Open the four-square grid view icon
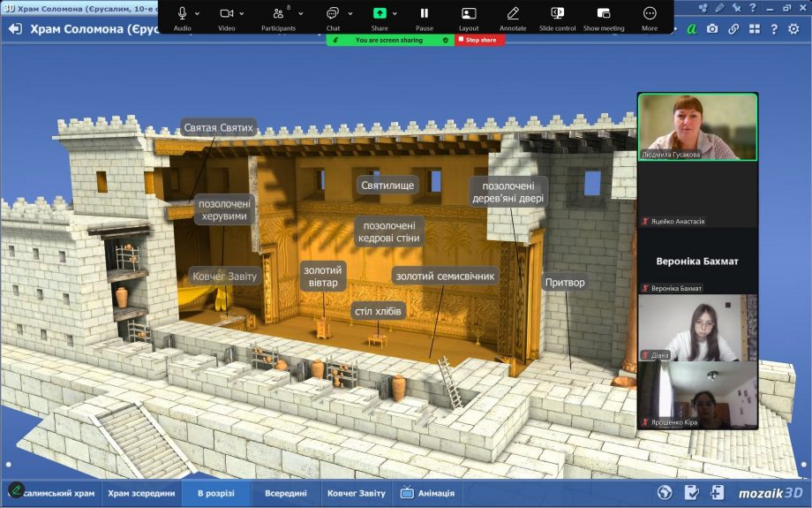Viewport: 812px width, 508px height. (x=755, y=29)
